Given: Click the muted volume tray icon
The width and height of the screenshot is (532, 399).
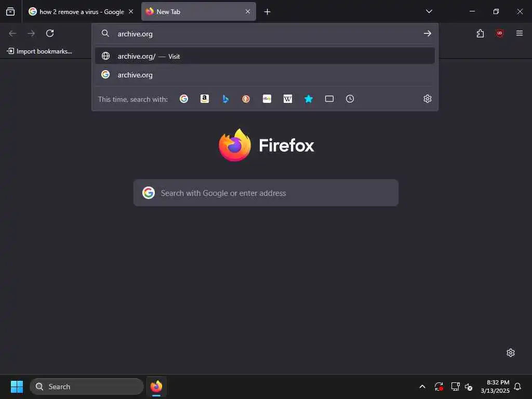Looking at the screenshot, I should (x=469, y=387).
